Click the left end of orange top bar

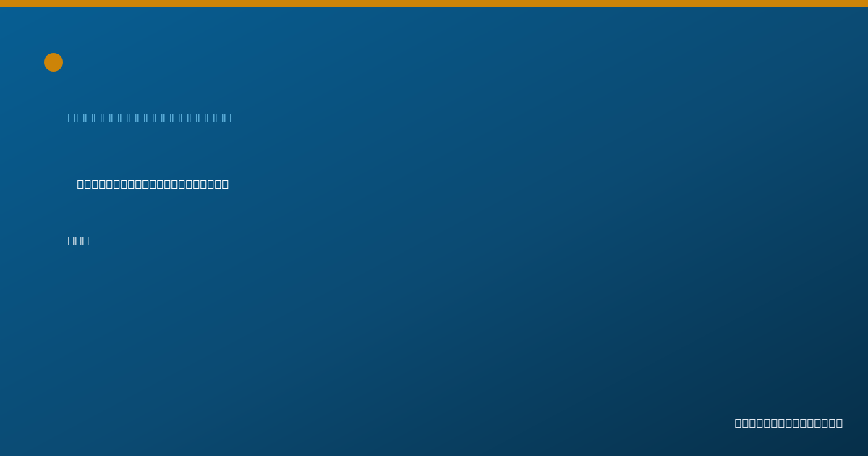tap(2, 4)
